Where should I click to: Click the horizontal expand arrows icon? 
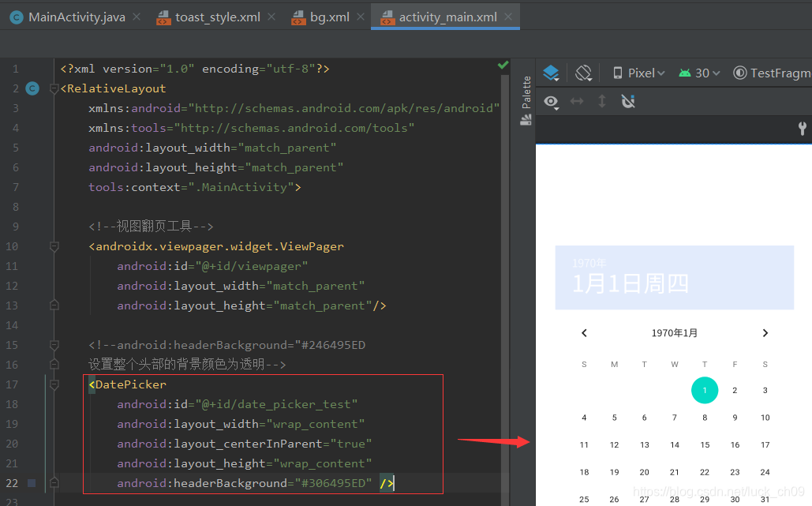tap(577, 101)
